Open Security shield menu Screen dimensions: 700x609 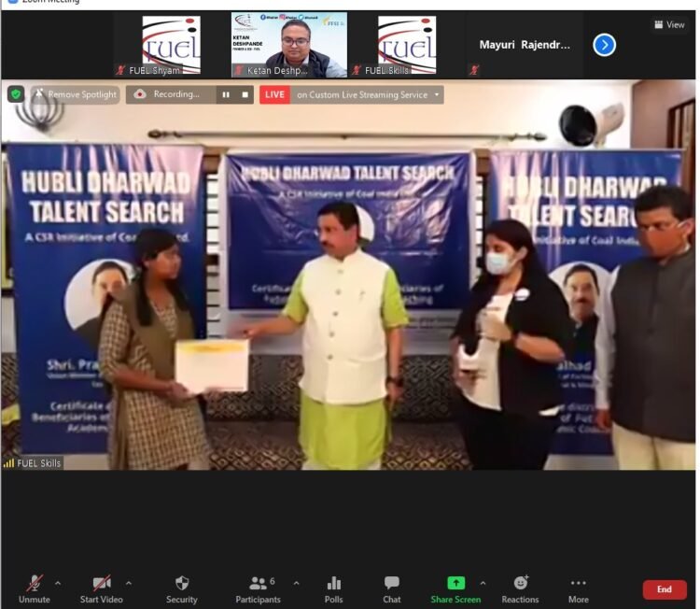[182, 589]
